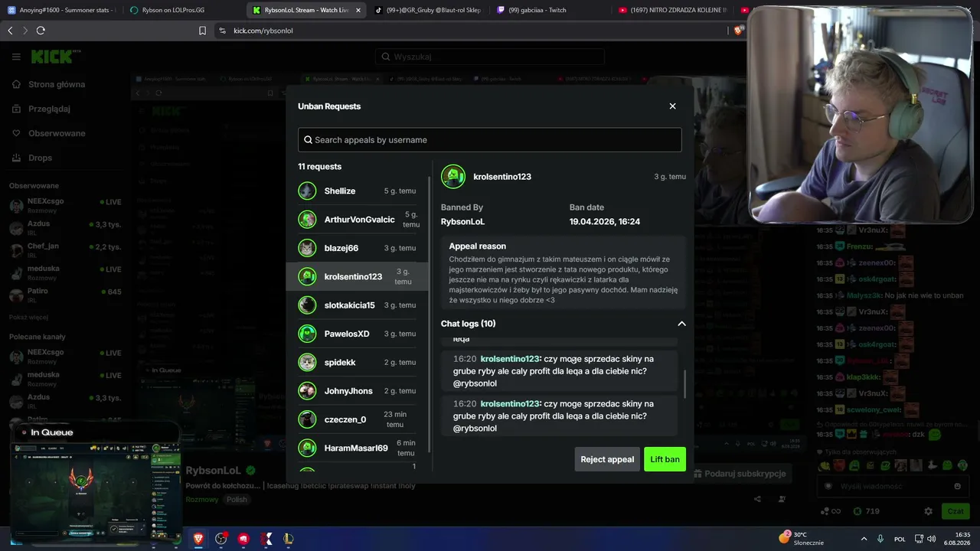Bookmark this page icon

tap(202, 31)
